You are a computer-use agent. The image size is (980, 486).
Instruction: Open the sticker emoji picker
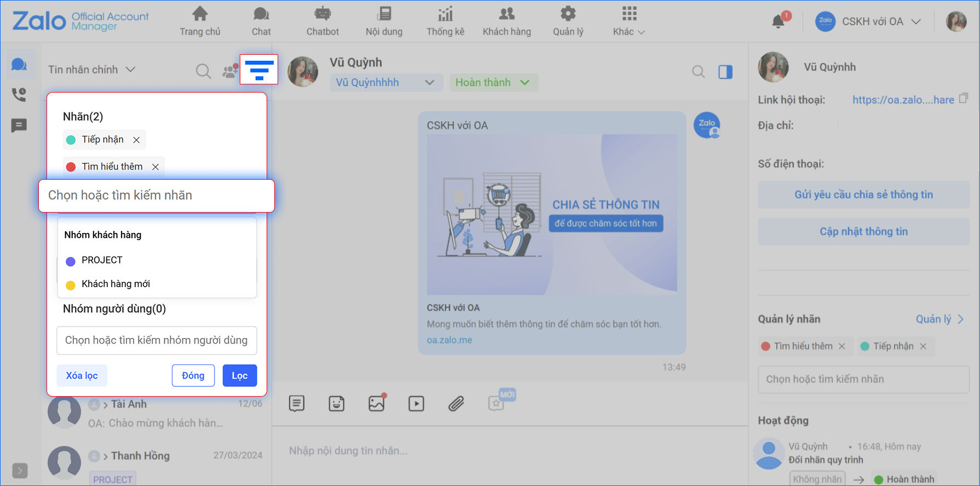point(336,404)
